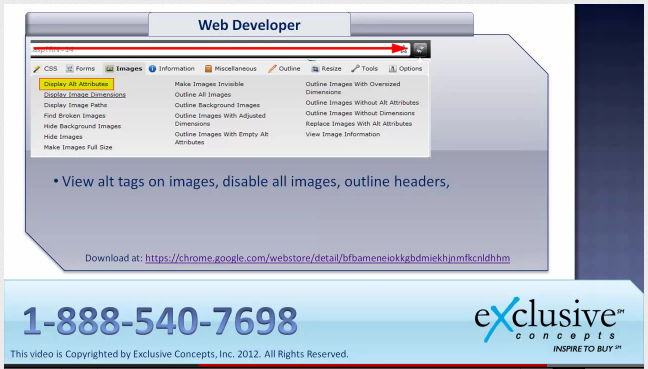Screen dimensions: 648x369
Task: Select the Forms icon tab
Action: (x=81, y=69)
